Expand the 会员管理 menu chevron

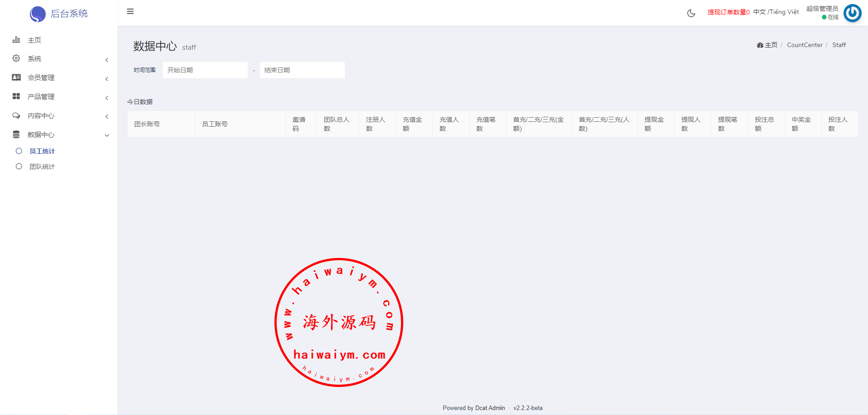[107, 79]
